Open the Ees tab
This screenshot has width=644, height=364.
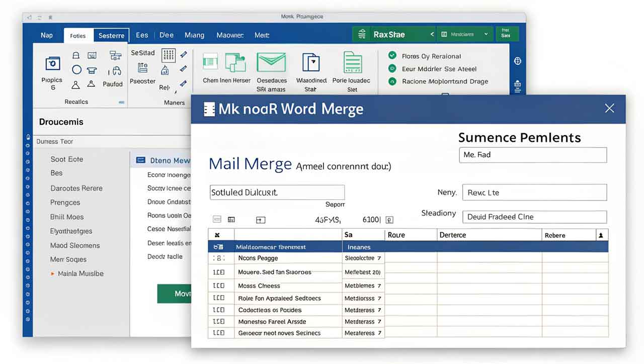tap(142, 35)
